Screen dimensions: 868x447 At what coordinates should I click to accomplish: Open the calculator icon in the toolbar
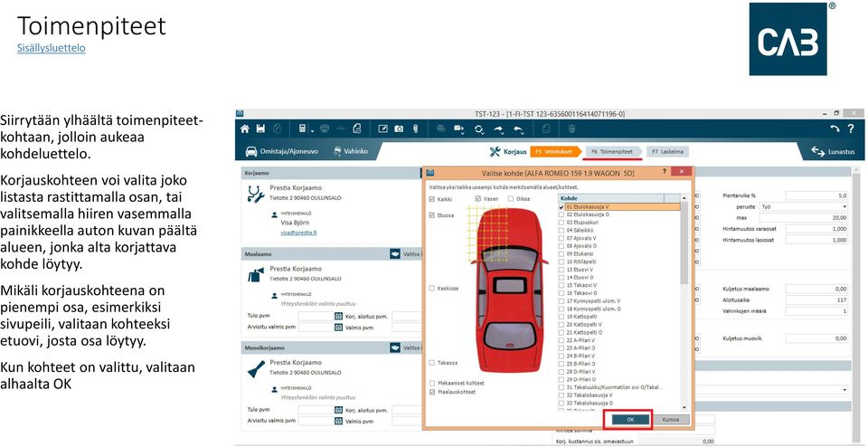[x=302, y=128]
